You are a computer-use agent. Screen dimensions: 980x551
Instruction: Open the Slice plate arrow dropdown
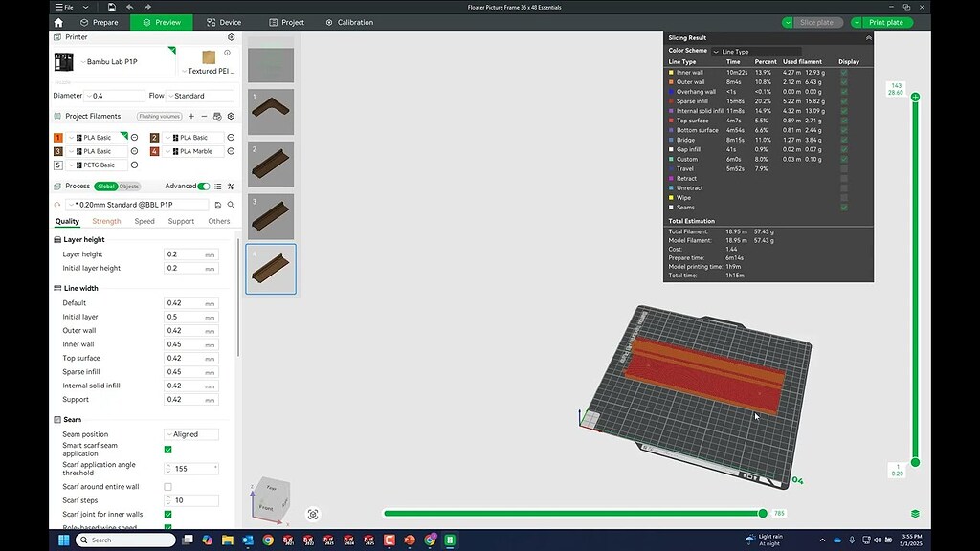click(788, 23)
